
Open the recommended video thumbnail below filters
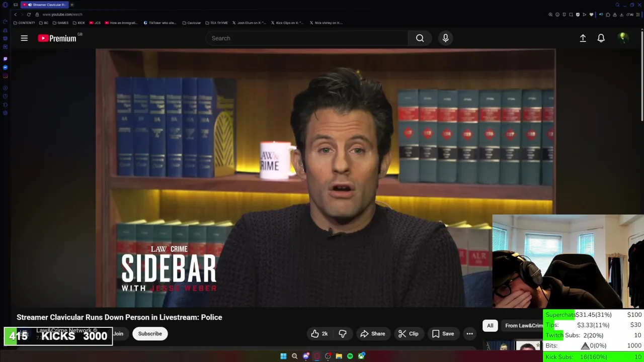[513, 346]
